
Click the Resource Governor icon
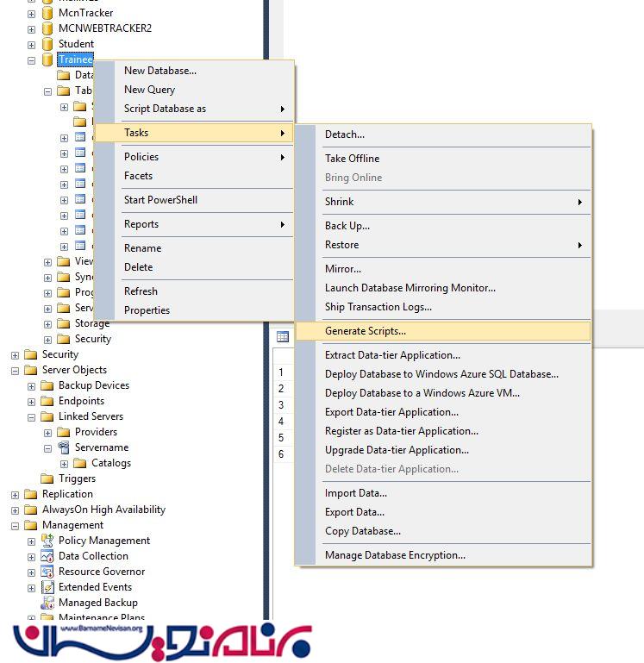[47, 572]
